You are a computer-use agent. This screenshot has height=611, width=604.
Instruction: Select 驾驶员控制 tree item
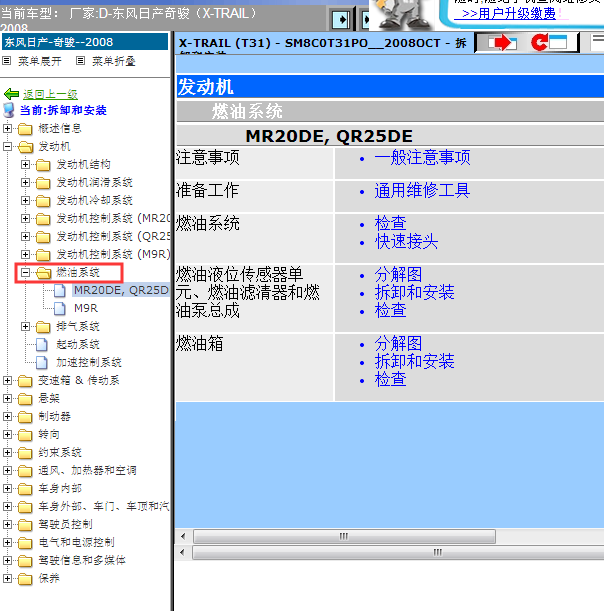click(x=65, y=524)
